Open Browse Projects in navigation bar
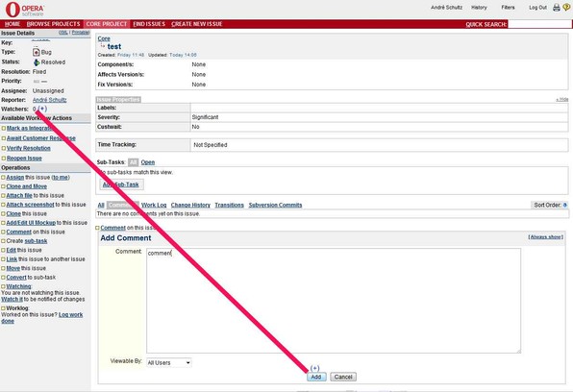 click(53, 24)
